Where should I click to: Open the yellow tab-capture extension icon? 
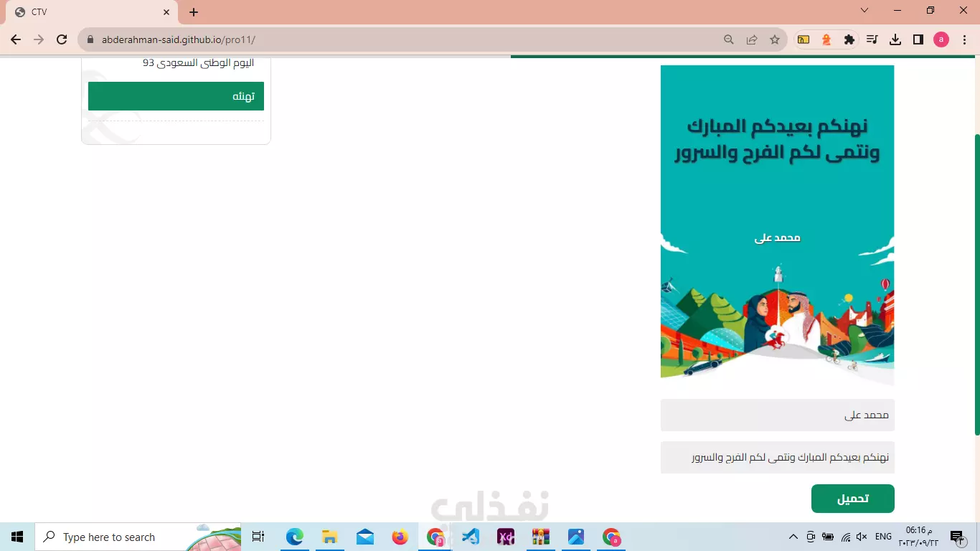click(x=804, y=39)
